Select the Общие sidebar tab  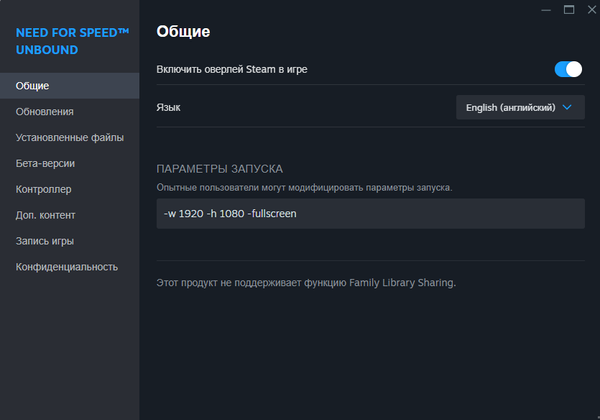70,86
